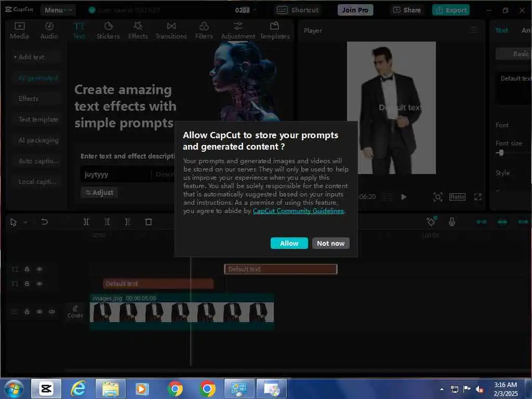
Task: Open the Windows Start menu
Action: [13, 389]
